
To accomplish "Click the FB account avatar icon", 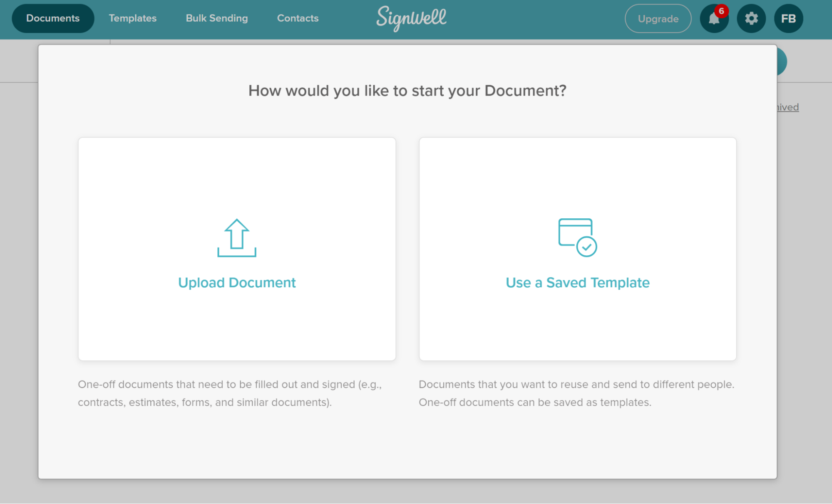I will tap(788, 18).
